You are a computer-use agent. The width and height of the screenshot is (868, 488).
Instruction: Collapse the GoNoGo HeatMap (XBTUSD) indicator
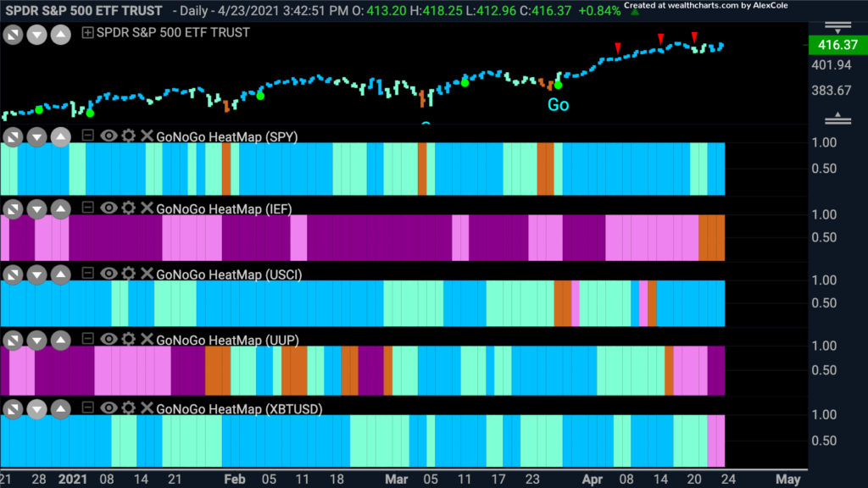click(x=87, y=408)
